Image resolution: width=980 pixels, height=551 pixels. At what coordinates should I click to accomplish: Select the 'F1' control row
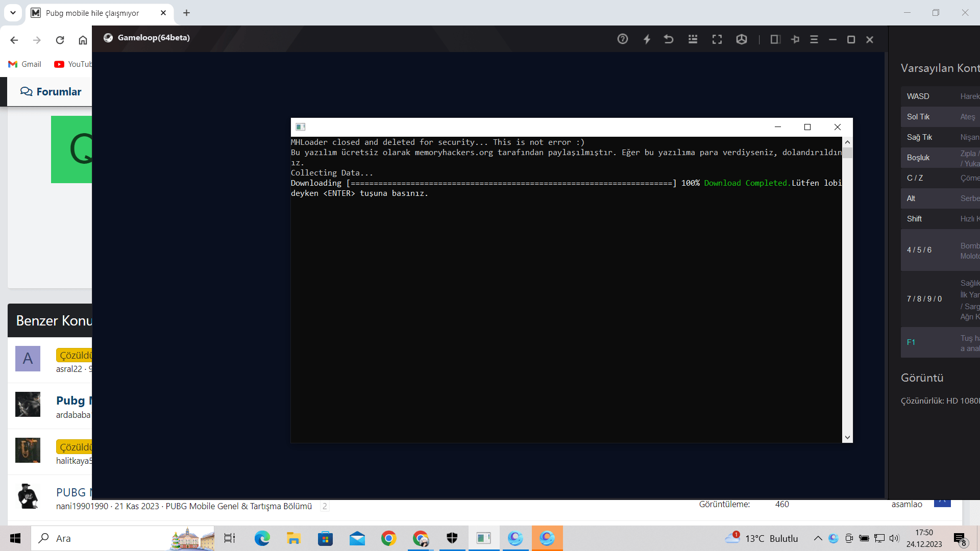[x=940, y=342]
